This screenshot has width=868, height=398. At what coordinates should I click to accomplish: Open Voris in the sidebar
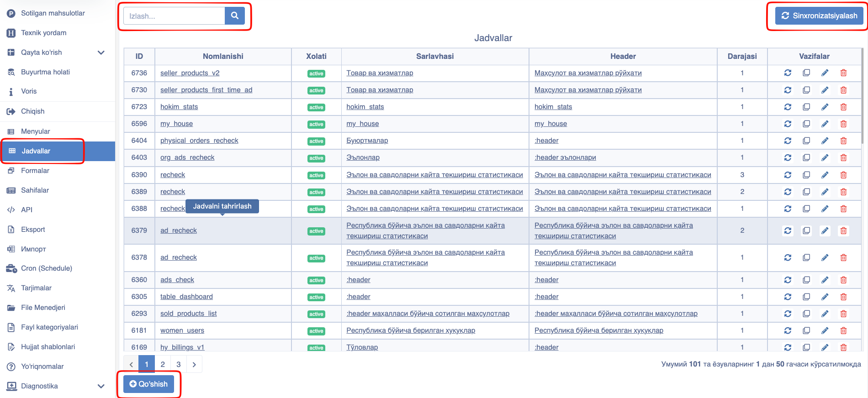coord(58,91)
